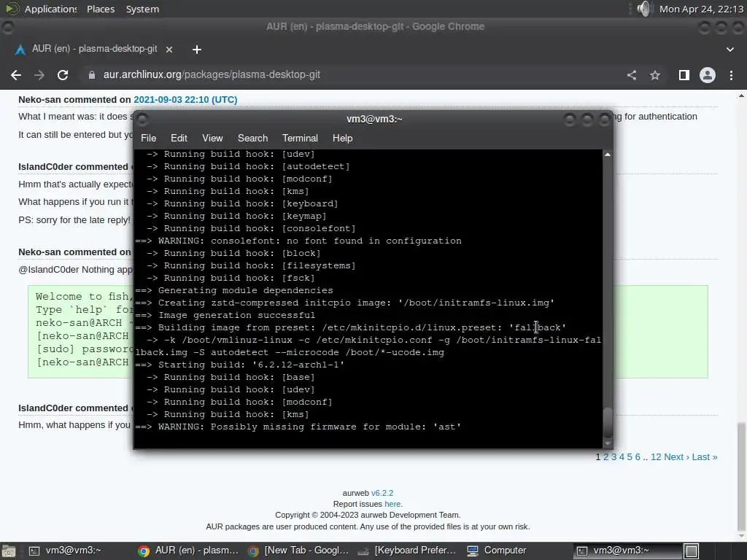
Task: Open the Places menu
Action: (101, 9)
